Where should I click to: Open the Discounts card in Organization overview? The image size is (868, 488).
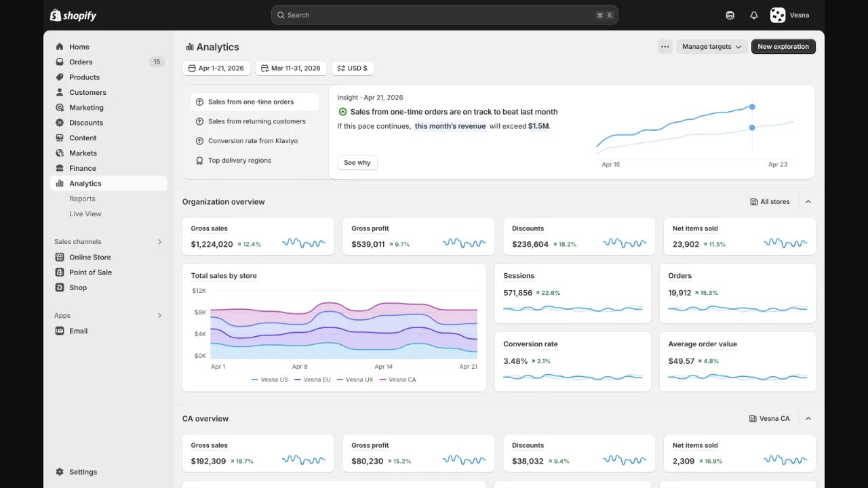579,237
